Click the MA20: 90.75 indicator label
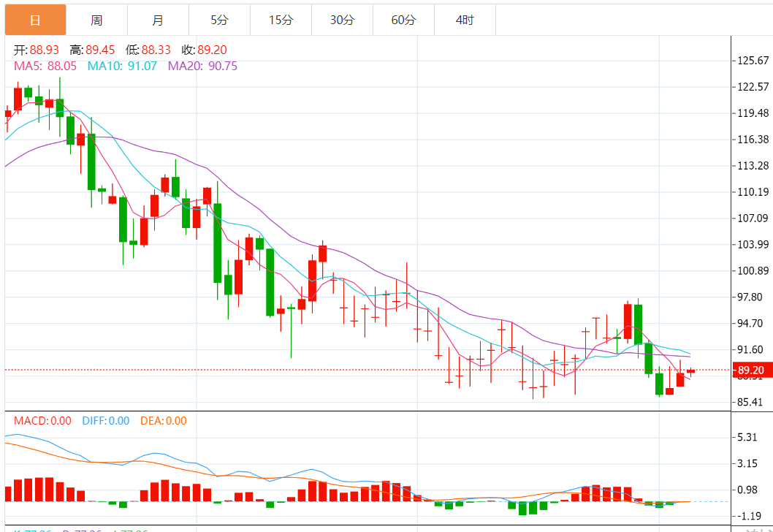773x532 pixels. pos(202,66)
